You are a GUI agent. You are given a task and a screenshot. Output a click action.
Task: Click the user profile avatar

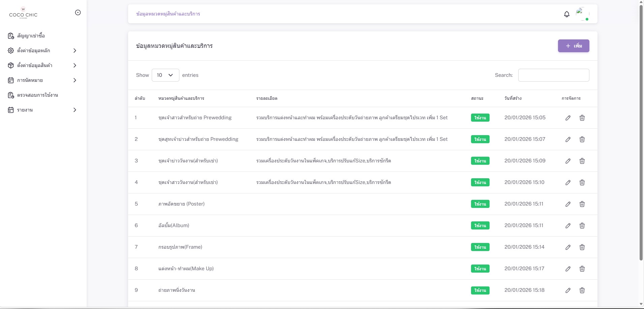point(582,14)
